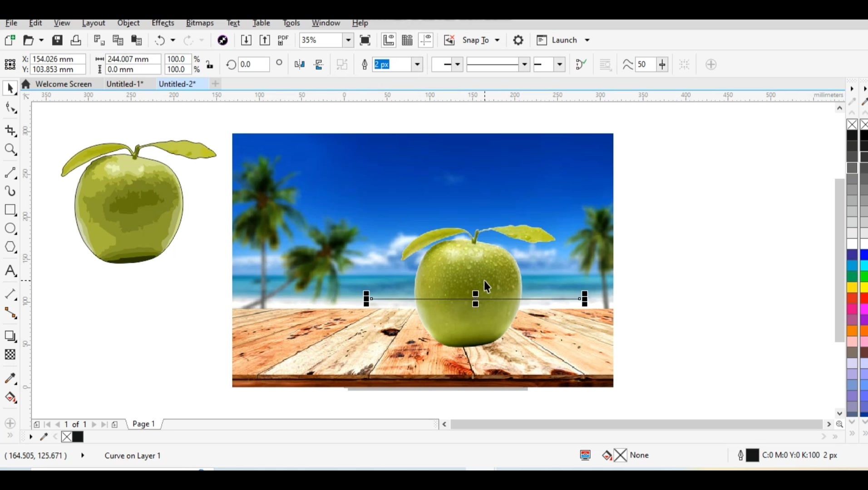The width and height of the screenshot is (868, 490).
Task: Select the Rectangle tool
Action: (10, 210)
